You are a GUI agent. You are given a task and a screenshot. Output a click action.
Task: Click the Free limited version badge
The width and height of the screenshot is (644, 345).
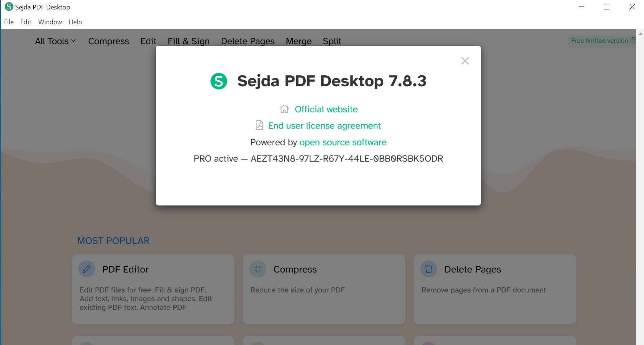coord(602,41)
